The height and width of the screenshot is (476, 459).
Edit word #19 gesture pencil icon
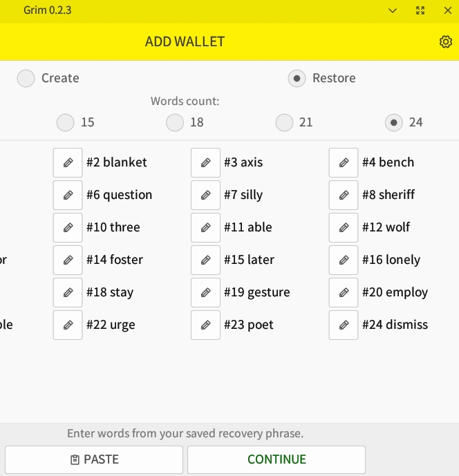pos(205,293)
